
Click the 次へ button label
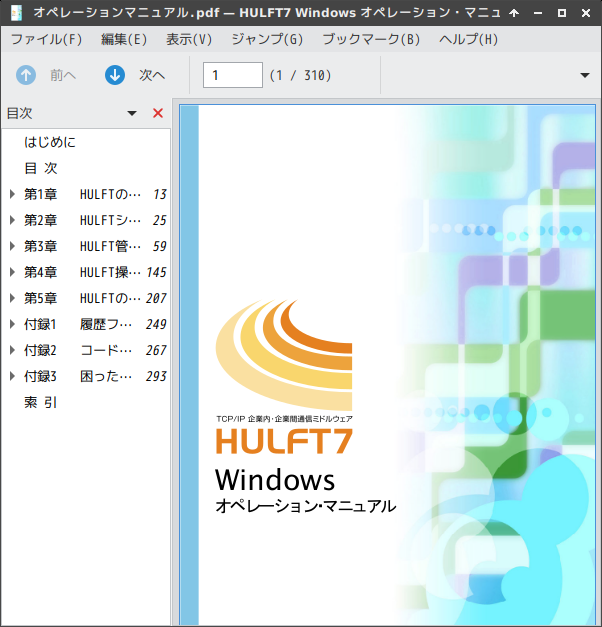[152, 75]
